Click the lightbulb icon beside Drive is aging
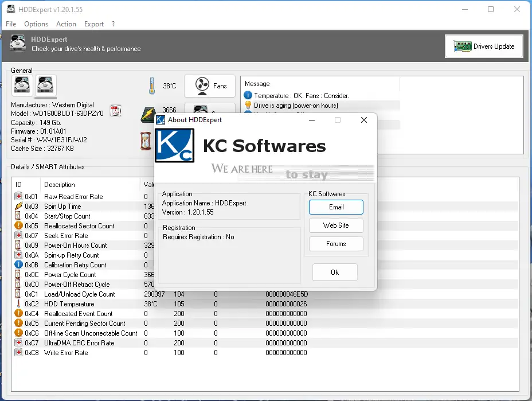This screenshot has width=532, height=401. (x=248, y=105)
